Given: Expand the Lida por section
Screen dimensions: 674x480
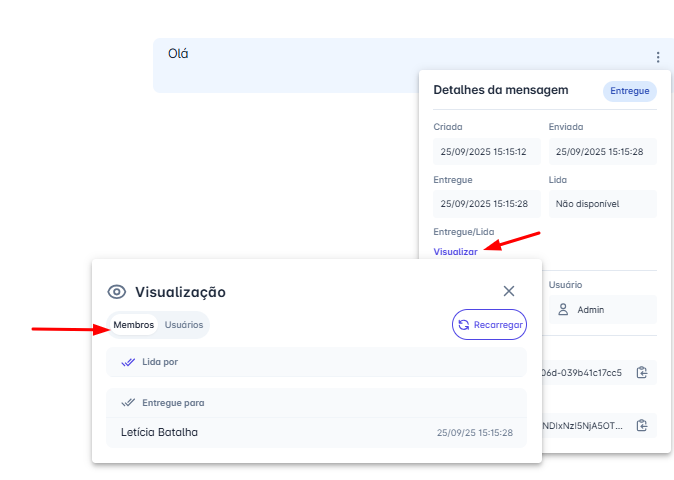Looking at the screenshot, I should (x=316, y=362).
